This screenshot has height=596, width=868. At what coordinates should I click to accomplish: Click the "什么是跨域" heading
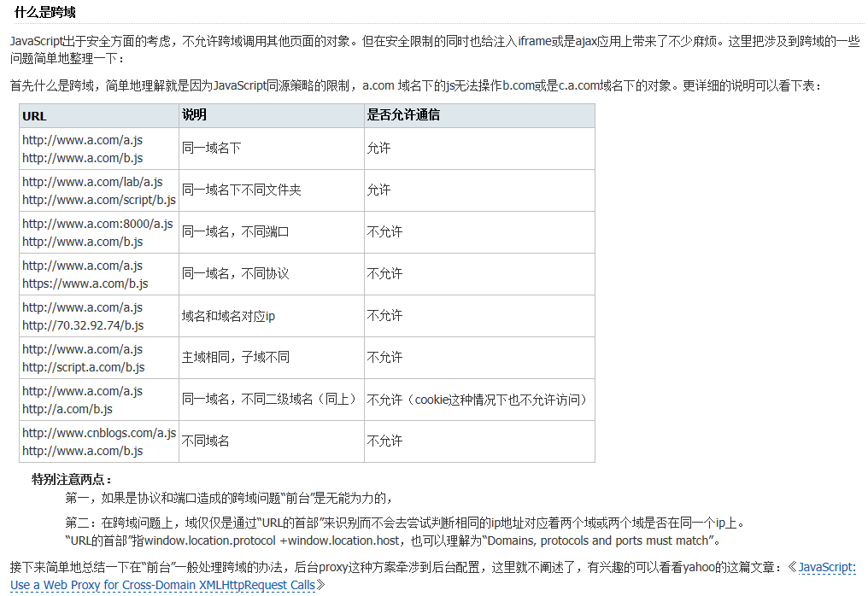pyautogui.click(x=42, y=12)
